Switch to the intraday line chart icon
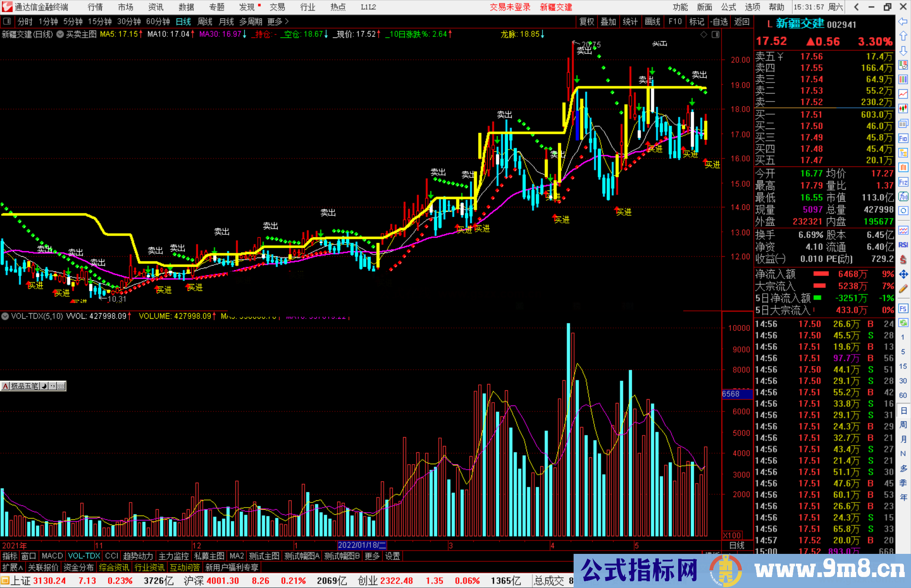Viewport: 911px width, 588px height. tap(903, 94)
